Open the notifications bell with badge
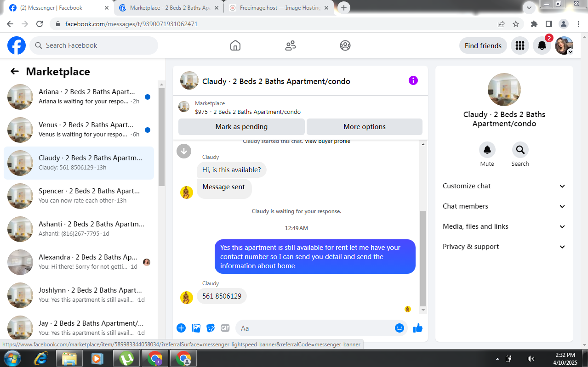This screenshot has width=588, height=367. [542, 45]
